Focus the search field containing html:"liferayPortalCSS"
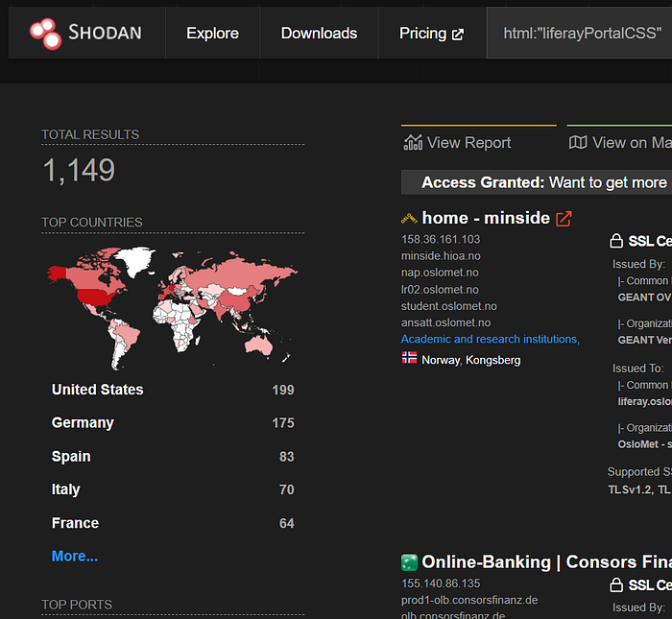The width and height of the screenshot is (672, 619). (x=580, y=33)
